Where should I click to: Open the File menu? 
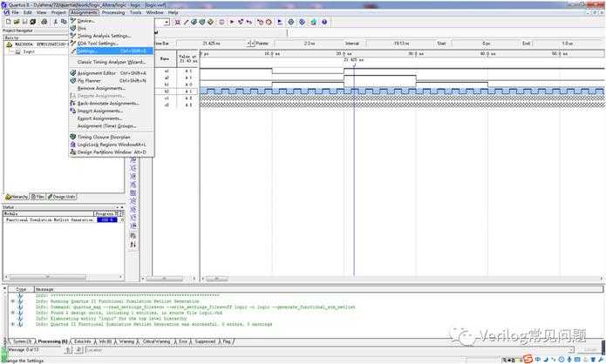[x=15, y=12]
